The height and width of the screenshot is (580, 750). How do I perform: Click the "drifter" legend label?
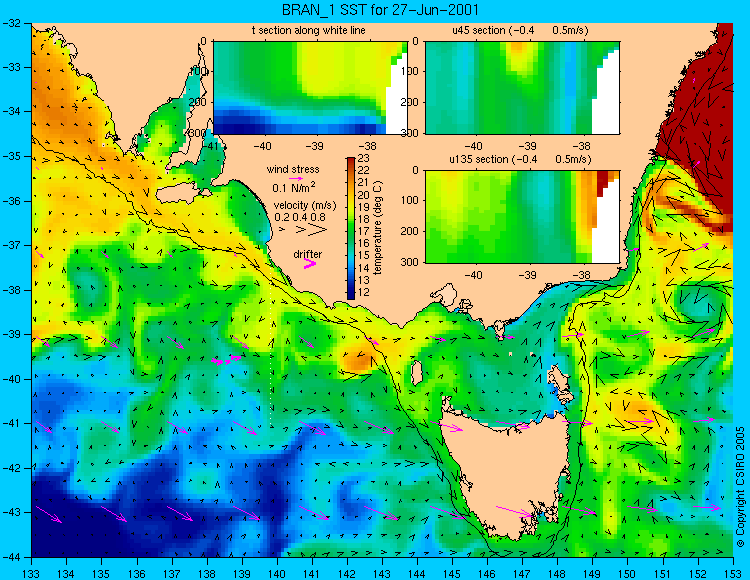coord(308,254)
